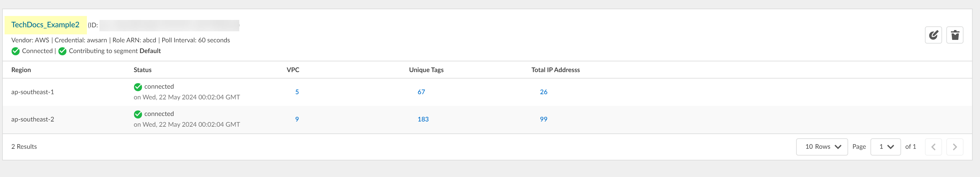Click the edit icon for TechDocs_Example2
Screen dimensions: 980x177
933,35
